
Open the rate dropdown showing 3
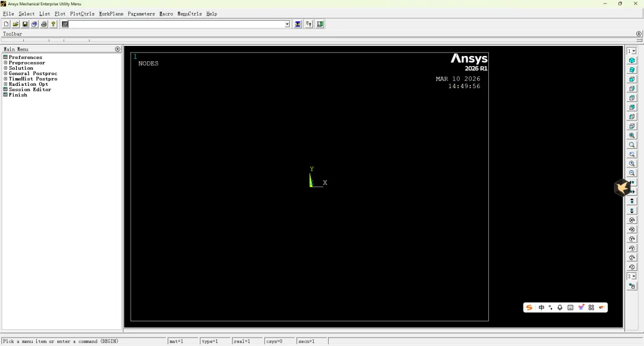[x=631, y=276]
